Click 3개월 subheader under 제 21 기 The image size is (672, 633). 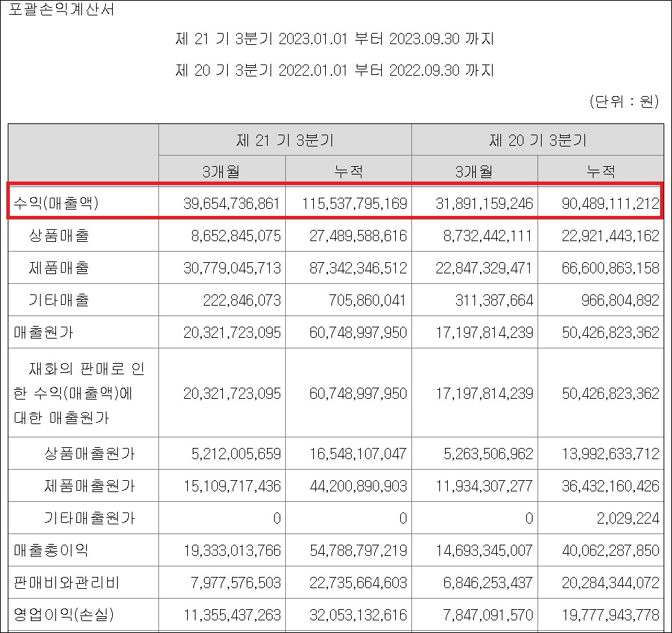point(221,172)
